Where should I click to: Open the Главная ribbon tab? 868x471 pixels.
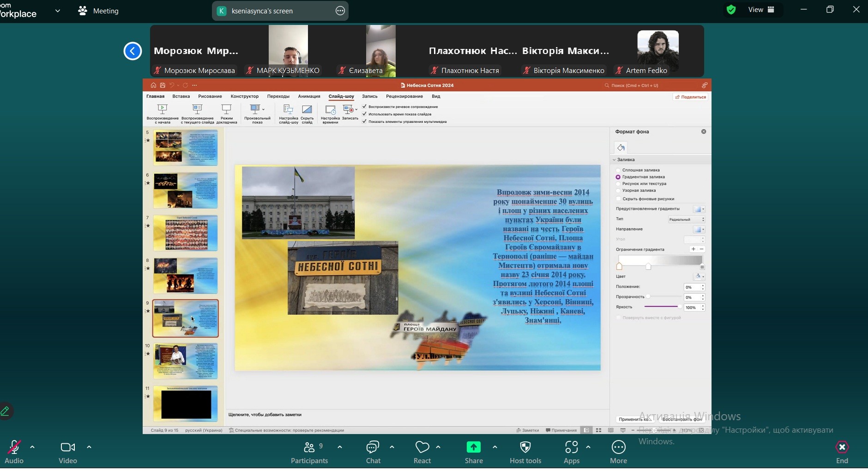tap(155, 97)
